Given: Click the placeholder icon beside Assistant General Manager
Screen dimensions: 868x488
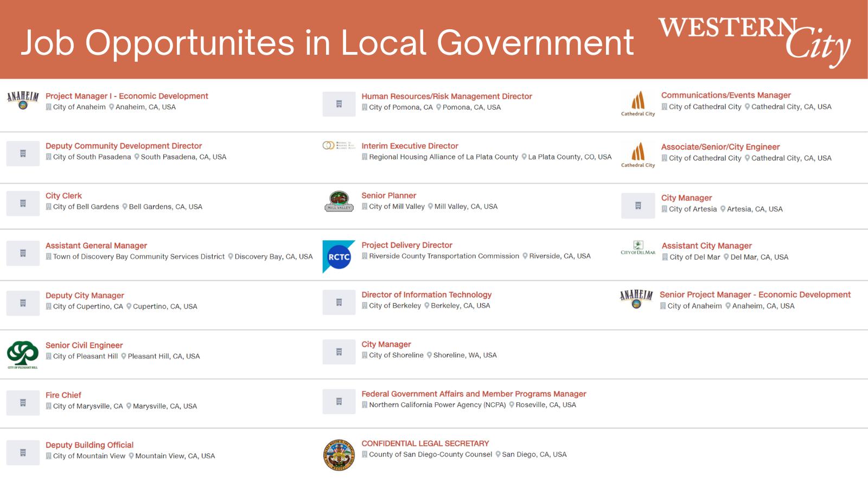Looking at the screenshot, I should pos(23,253).
